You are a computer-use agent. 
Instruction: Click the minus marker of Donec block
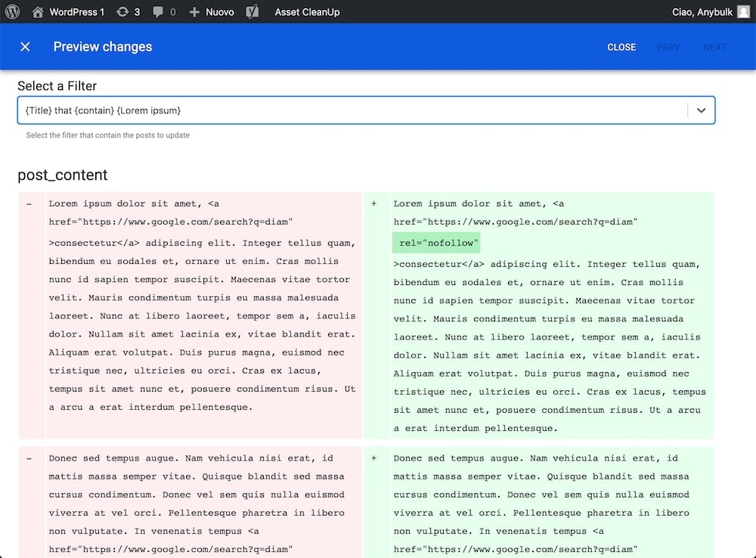(29, 459)
